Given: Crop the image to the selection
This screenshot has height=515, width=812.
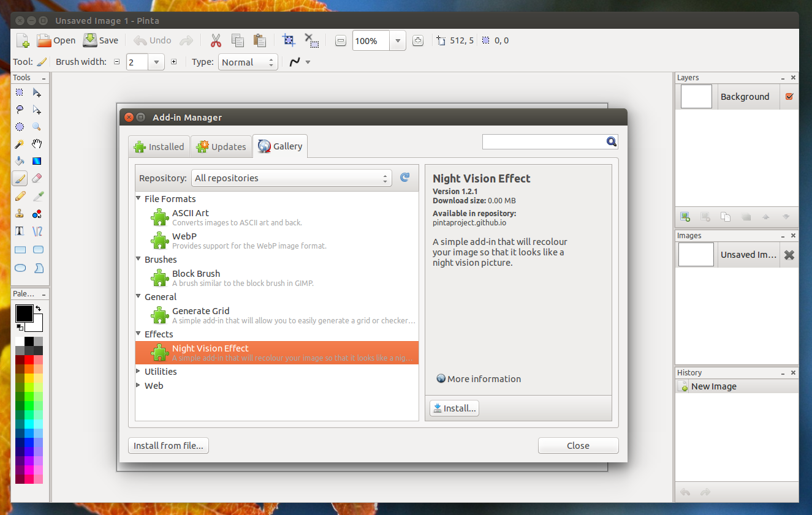Looking at the screenshot, I should [x=289, y=40].
